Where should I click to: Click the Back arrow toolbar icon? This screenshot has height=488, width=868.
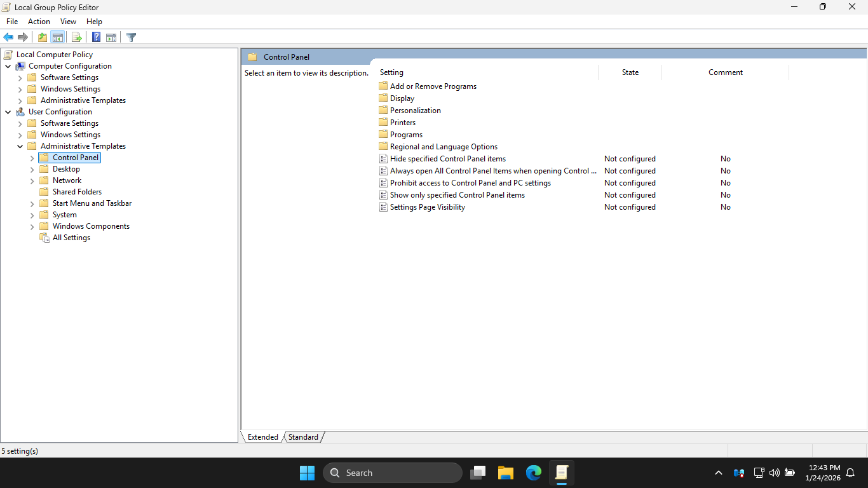tap(8, 37)
